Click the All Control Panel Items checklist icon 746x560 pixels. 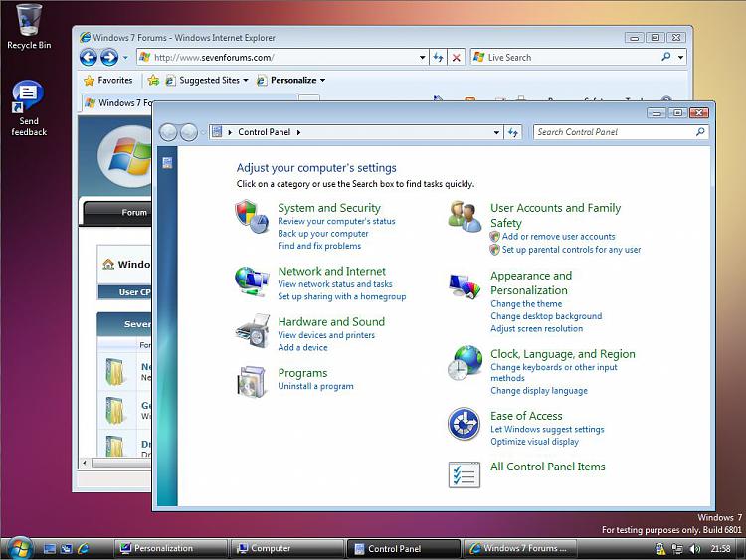tap(464, 474)
